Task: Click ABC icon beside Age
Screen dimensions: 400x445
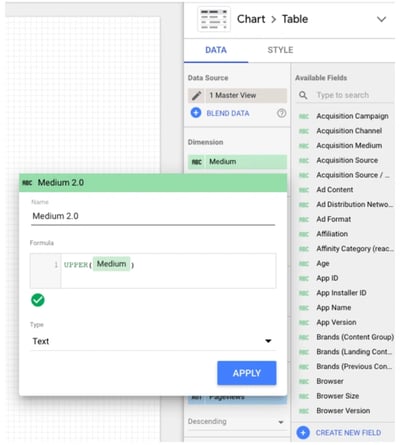Action: 304,264
